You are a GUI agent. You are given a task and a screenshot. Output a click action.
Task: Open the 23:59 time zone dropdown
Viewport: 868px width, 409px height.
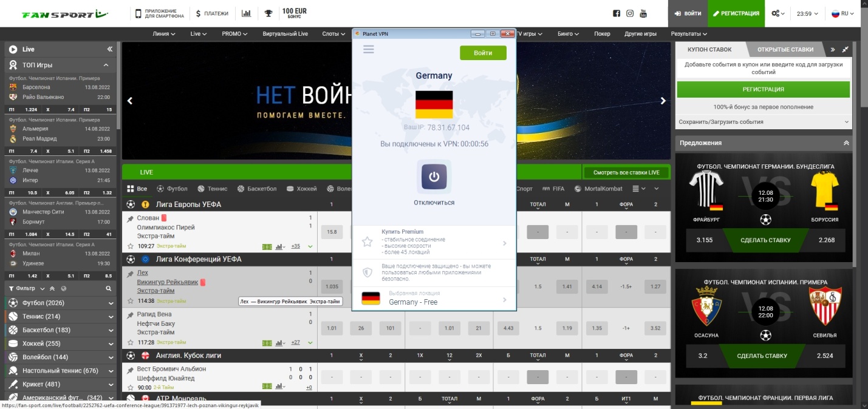tap(807, 13)
